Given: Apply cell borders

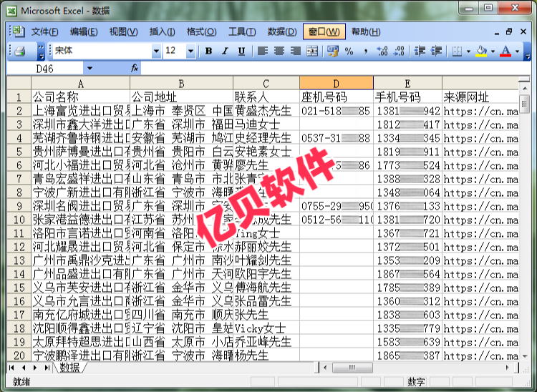Looking at the screenshot, I should pyautogui.click(x=457, y=52).
